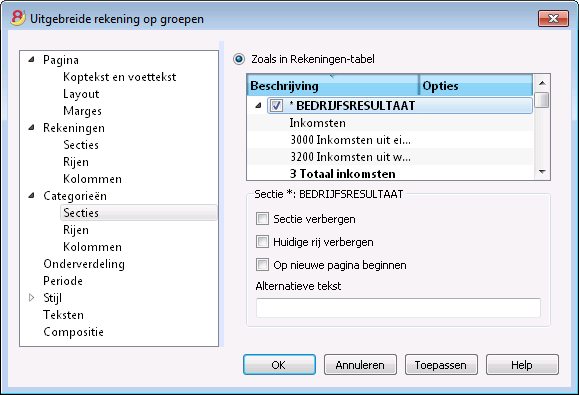Uncheck the BEDRIJFSRESULTAAT checkbox
The width and height of the screenshot is (579, 395).
coord(276,106)
